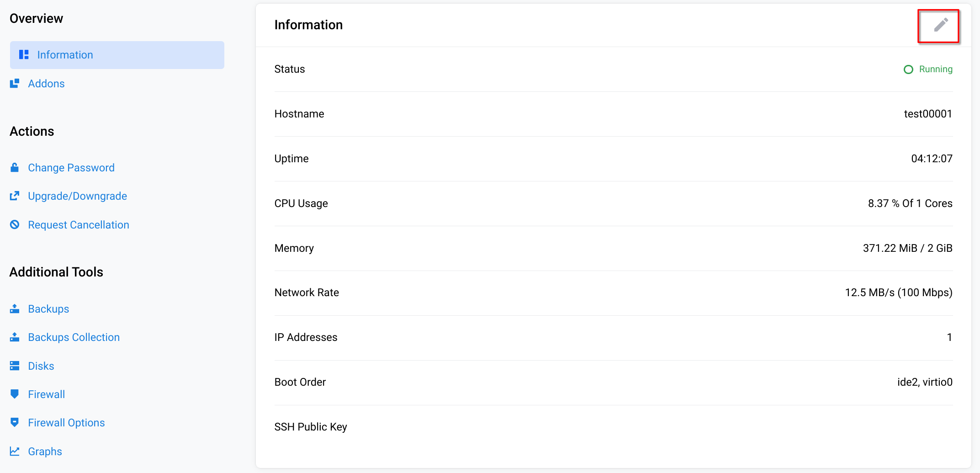Image resolution: width=980 pixels, height=473 pixels.
Task: Open Request Cancellation
Action: [x=79, y=225]
